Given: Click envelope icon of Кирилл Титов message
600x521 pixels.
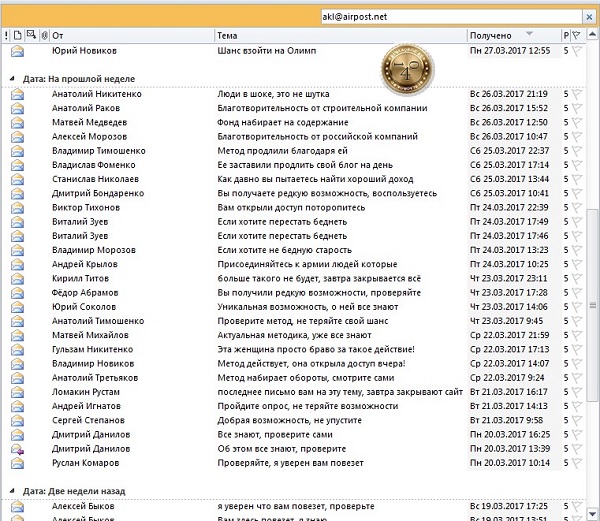Looking at the screenshot, I should pos(17,278).
